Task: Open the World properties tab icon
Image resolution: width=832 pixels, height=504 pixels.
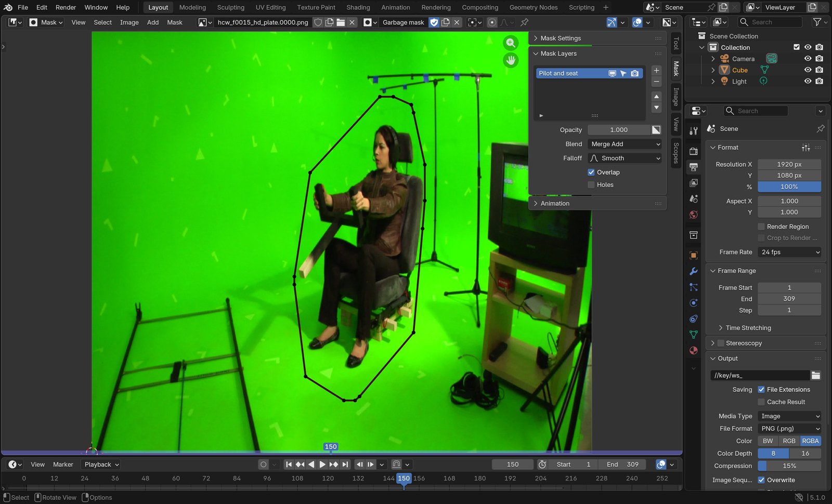Action: [694, 215]
